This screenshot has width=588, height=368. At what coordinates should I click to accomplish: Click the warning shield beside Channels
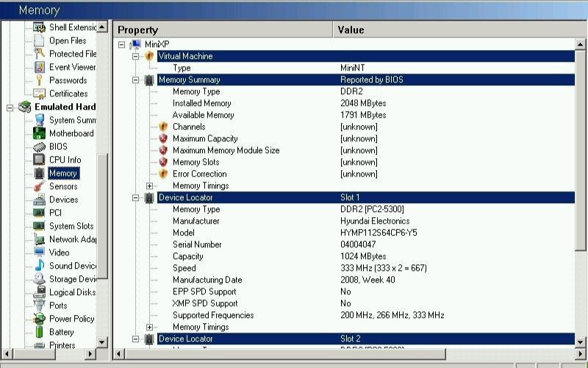tap(162, 127)
